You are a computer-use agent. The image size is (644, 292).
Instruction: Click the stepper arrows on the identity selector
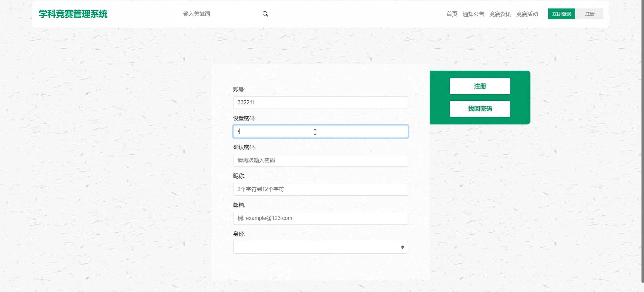(x=402, y=247)
